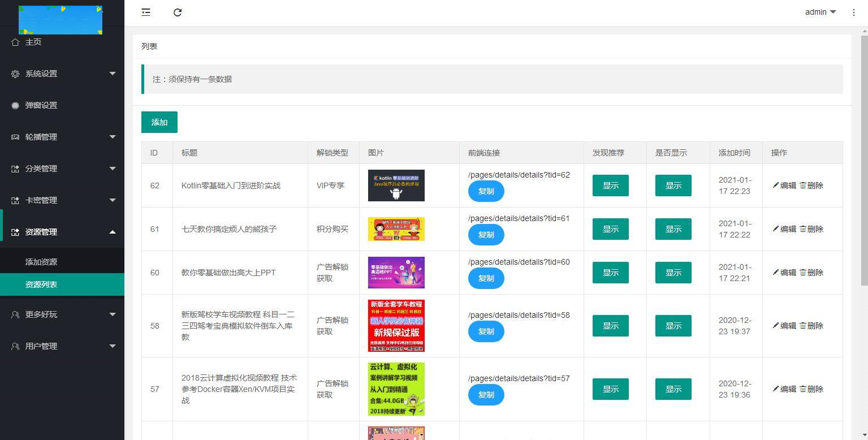This screenshot has height=440, width=868.
Task: Click the refresh icon in top bar
Action: [x=178, y=12]
